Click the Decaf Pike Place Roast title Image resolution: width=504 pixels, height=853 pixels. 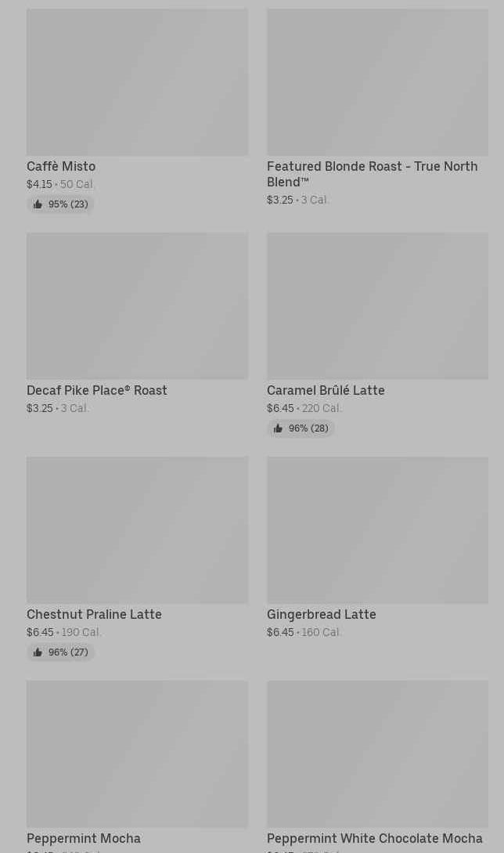click(97, 391)
